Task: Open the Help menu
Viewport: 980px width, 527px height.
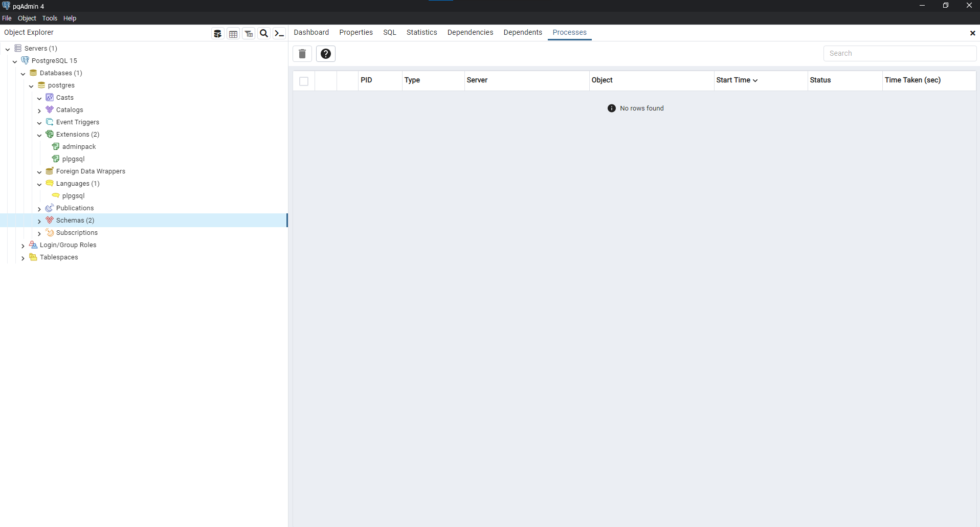Action: pos(70,18)
